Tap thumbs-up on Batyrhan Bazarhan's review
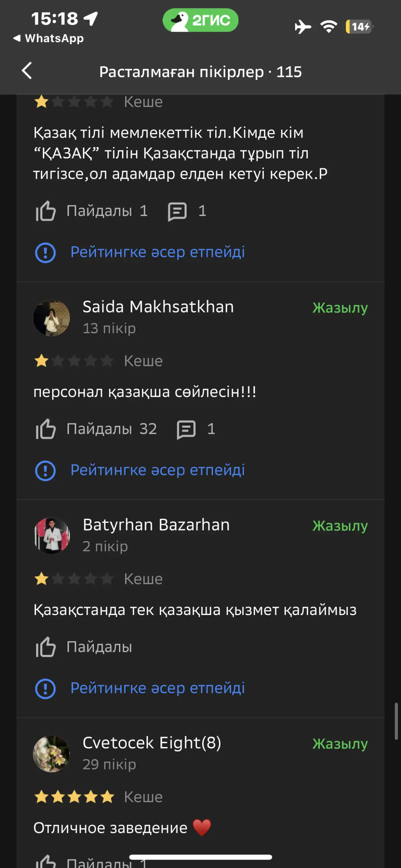Viewport: 401px width, 868px height. tap(45, 647)
